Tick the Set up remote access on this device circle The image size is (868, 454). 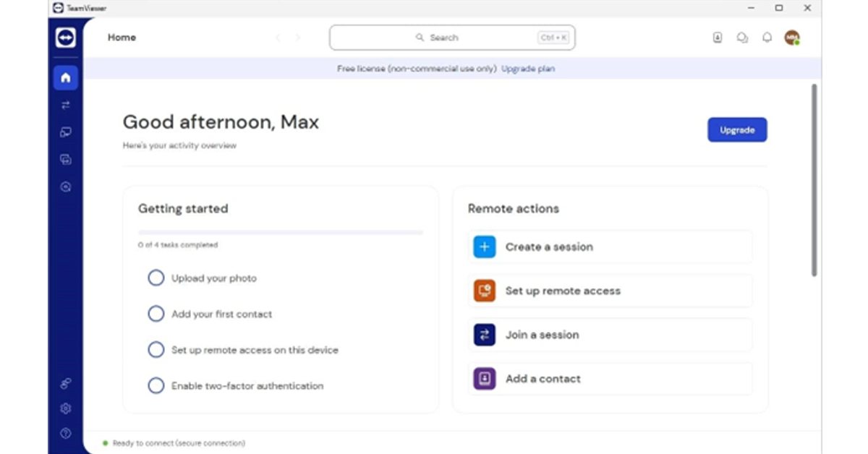156,350
